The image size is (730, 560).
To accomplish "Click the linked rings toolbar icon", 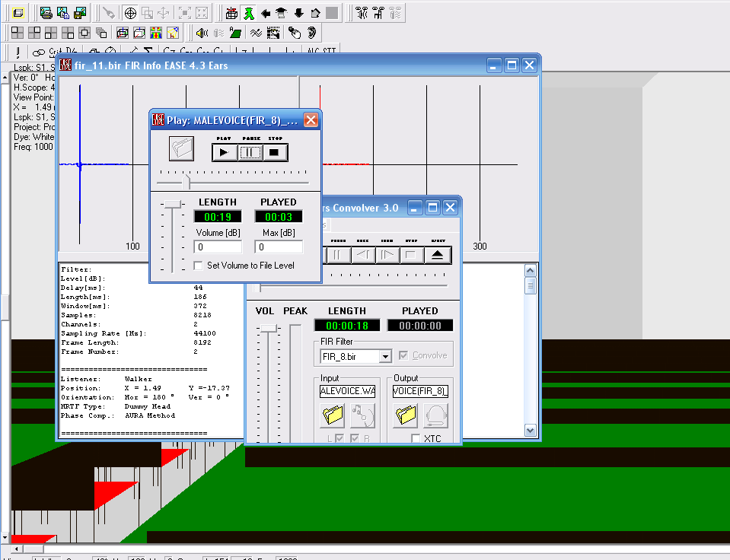I will pyautogui.click(x=38, y=52).
